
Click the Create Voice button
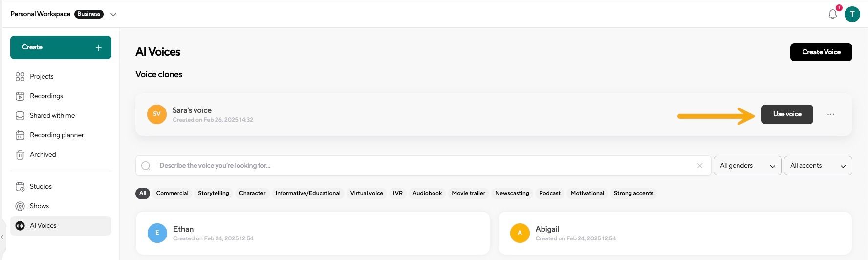coord(821,52)
